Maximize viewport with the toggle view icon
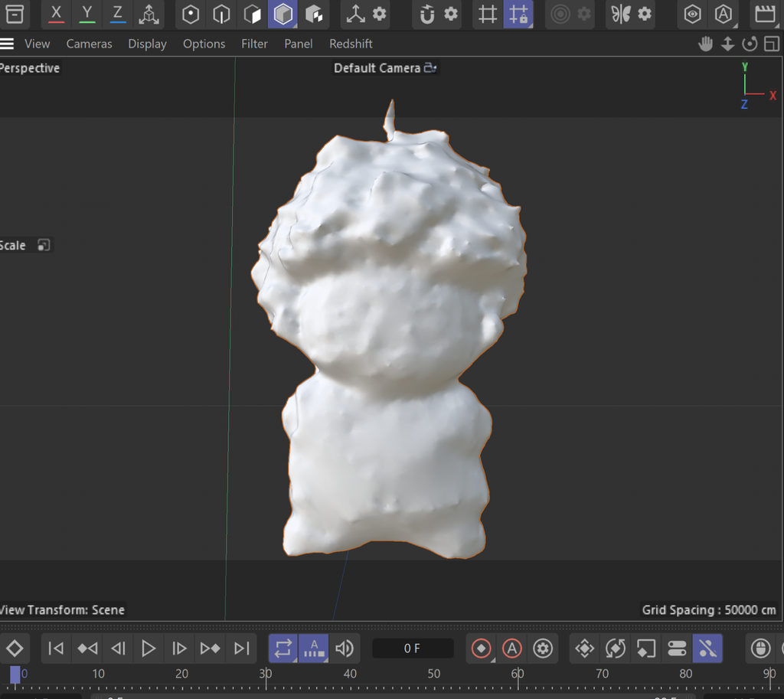The height and width of the screenshot is (699, 784). click(771, 44)
